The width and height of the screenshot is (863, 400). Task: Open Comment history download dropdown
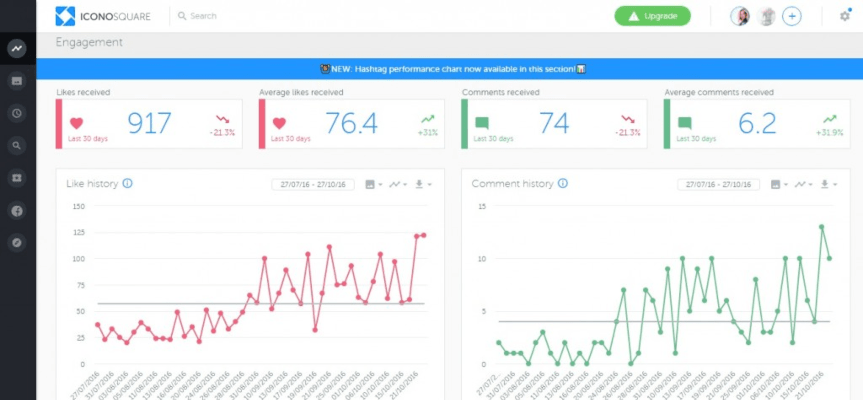click(x=828, y=185)
